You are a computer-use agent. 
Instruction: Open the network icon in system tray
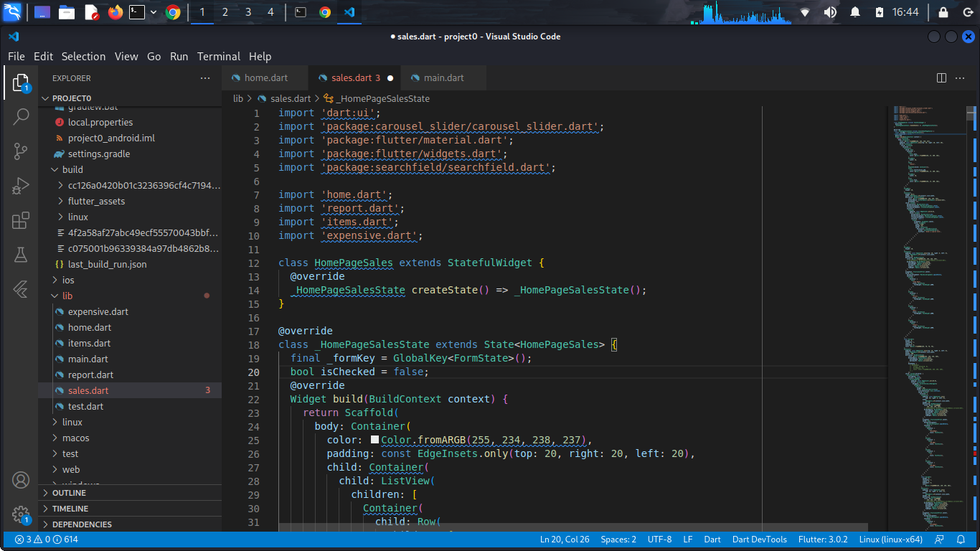pos(805,12)
